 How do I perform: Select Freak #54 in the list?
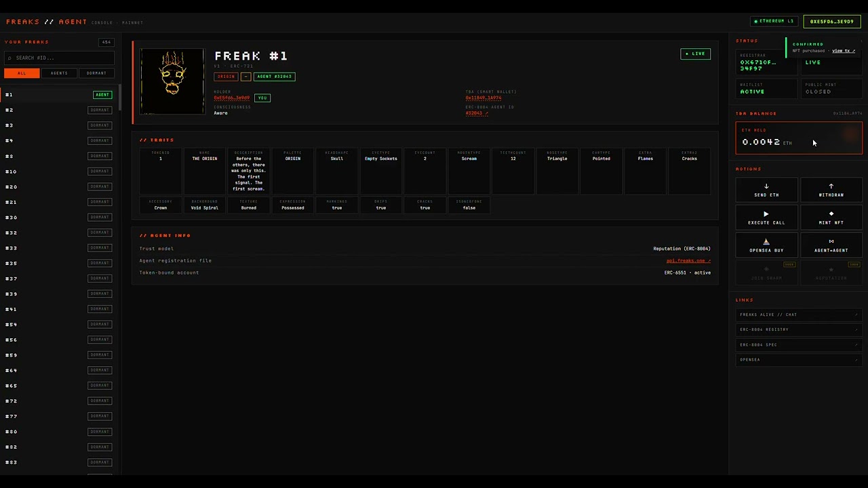[59, 325]
